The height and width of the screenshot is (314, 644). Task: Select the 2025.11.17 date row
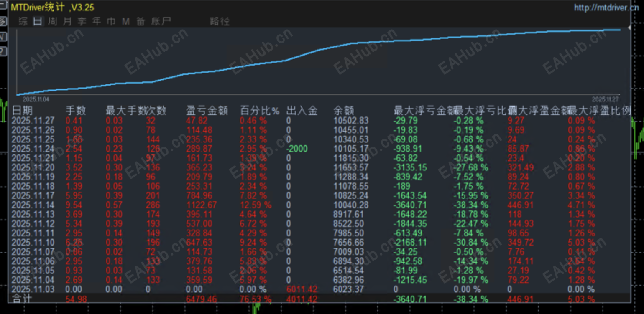tap(33, 195)
